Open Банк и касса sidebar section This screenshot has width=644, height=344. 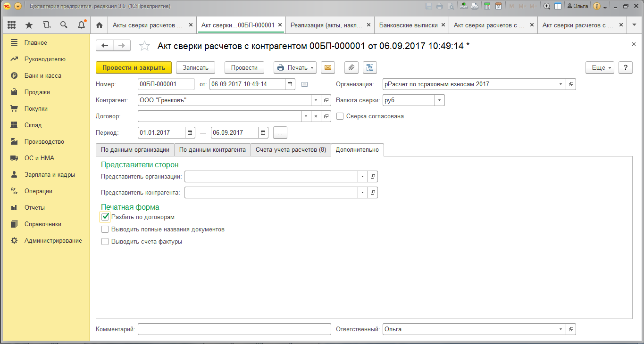point(42,76)
